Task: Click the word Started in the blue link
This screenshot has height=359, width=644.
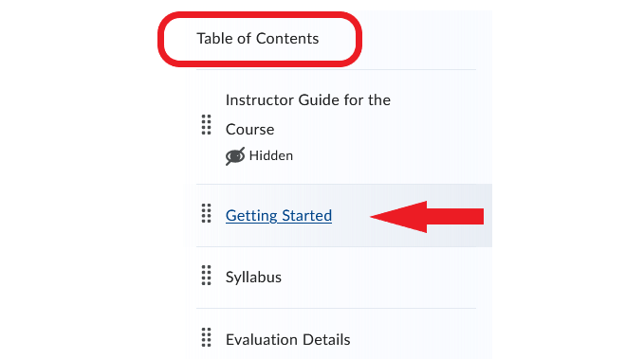Action: point(306,215)
